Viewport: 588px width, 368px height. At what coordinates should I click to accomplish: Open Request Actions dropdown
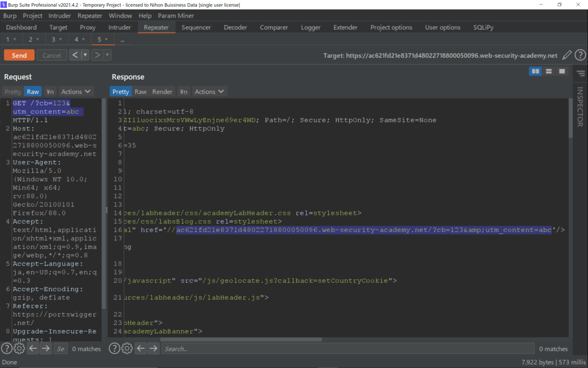pos(76,92)
